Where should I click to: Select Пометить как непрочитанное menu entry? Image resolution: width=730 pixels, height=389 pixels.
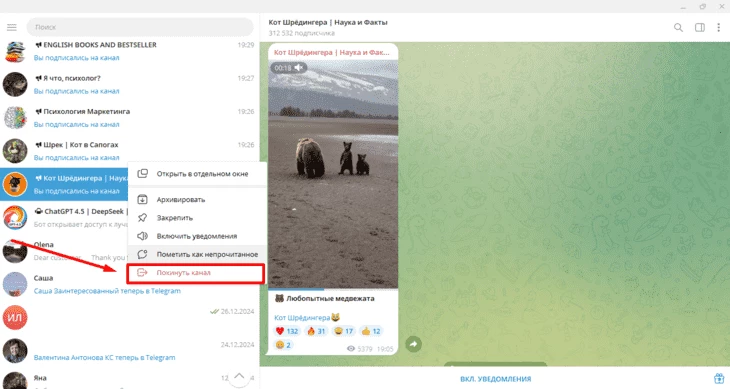[x=197, y=254]
